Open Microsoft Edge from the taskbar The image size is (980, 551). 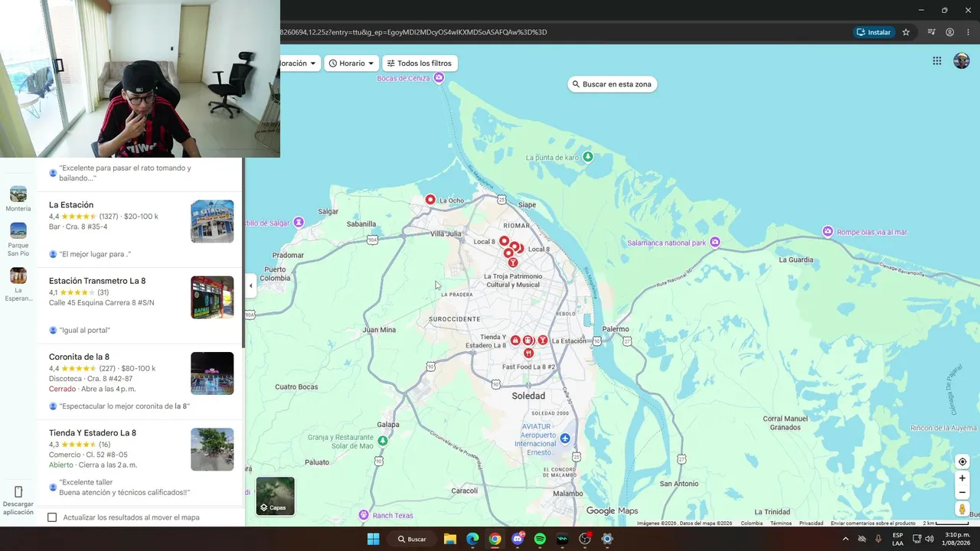[x=472, y=539]
